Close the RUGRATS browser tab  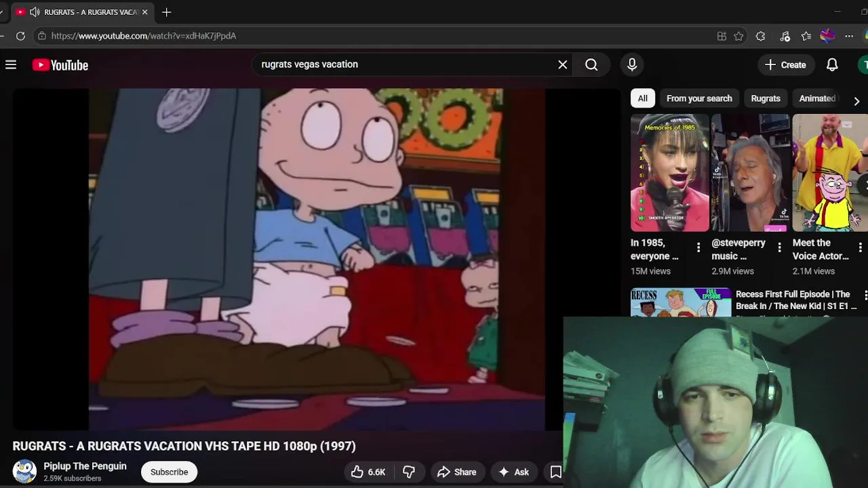(x=144, y=12)
